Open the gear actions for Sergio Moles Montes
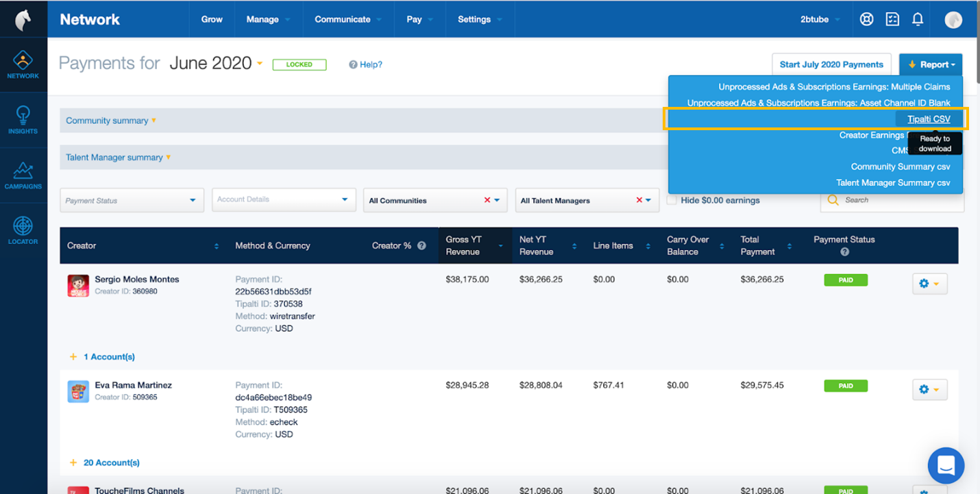 929,283
